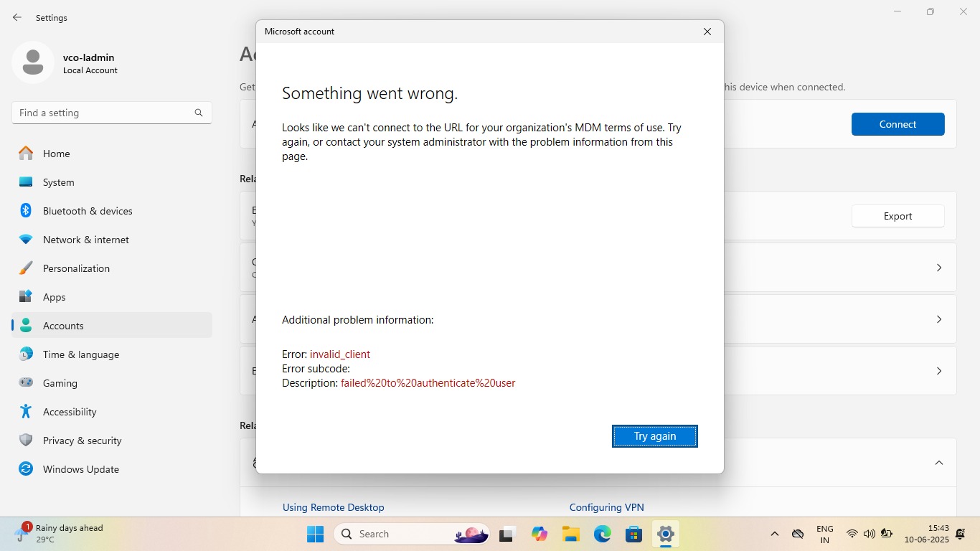Screen dimensions: 980x551
Task: Open the Configuring VPN link
Action: 607,507
